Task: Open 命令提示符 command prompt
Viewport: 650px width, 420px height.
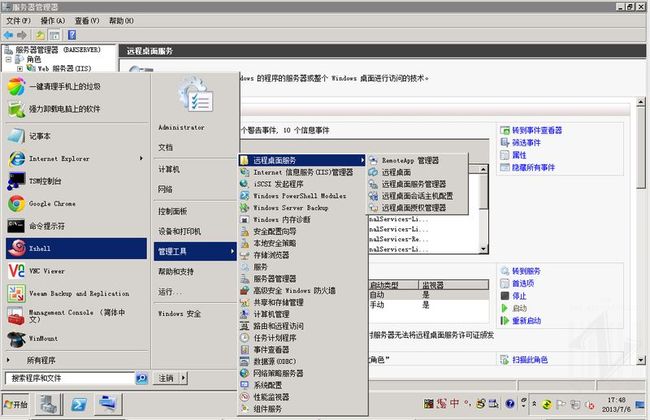Action: [x=77, y=226]
